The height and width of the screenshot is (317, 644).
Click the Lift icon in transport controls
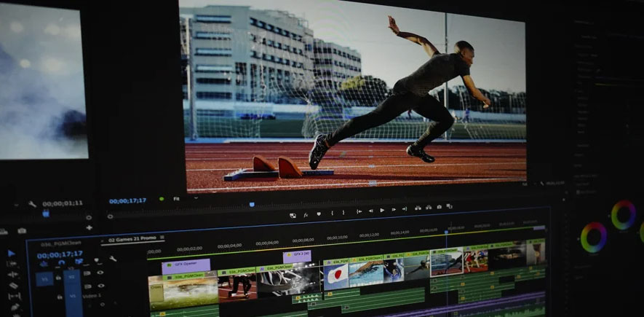pyautogui.click(x=418, y=208)
